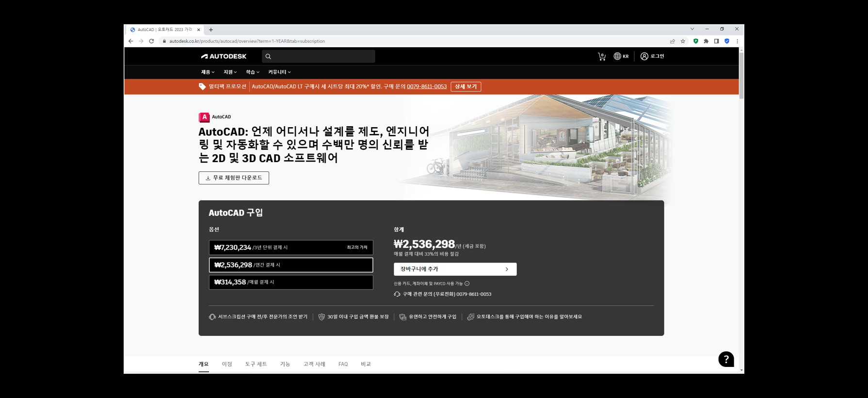The image size is (868, 398).
Task: Click the browser forward arrow
Action: point(141,41)
